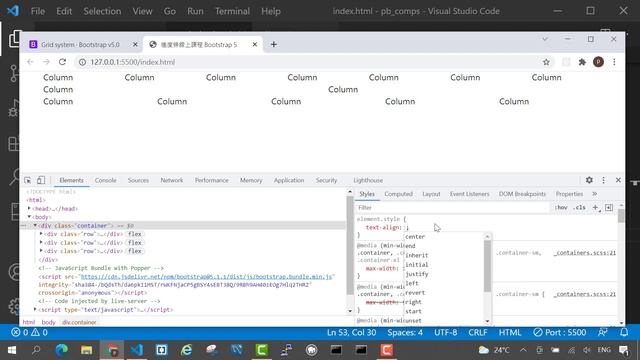Click Port : 5500 live server status
Image resolution: width=640 pixels, height=360 pixels.
tap(560, 333)
